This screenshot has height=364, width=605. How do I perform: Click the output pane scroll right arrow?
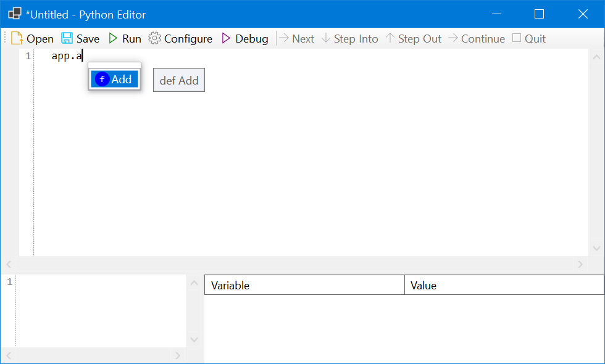click(x=178, y=355)
